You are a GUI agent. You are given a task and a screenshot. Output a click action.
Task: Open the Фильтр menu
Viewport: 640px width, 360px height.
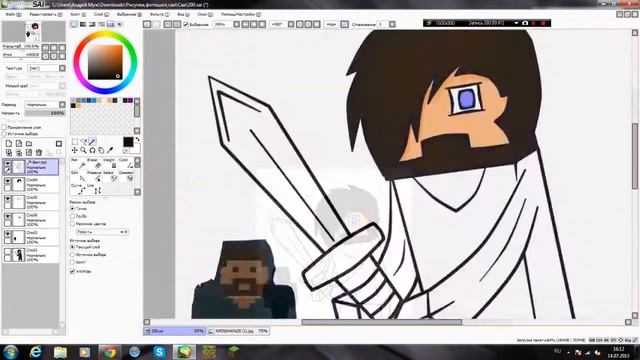(160, 14)
